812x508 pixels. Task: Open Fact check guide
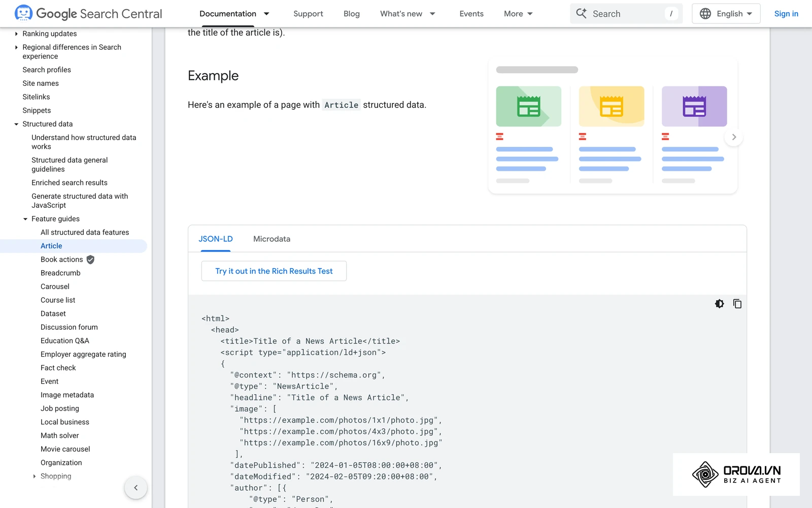(x=58, y=368)
